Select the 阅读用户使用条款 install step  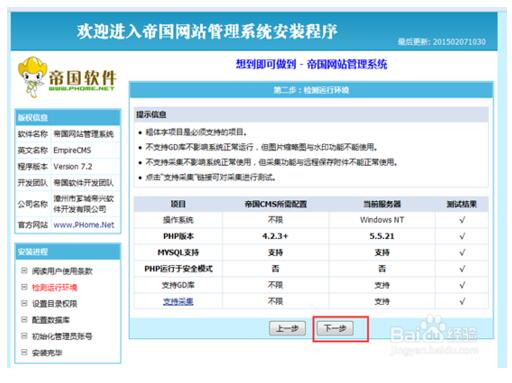tap(62, 271)
